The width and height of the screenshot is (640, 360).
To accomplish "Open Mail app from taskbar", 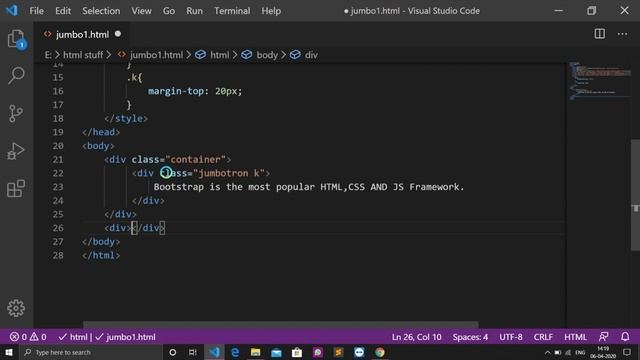I will coord(276,352).
